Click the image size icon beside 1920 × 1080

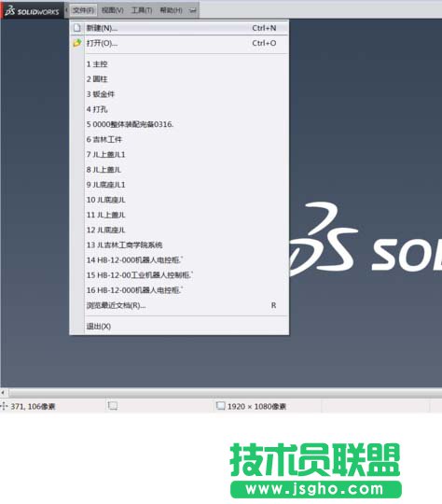(221, 406)
